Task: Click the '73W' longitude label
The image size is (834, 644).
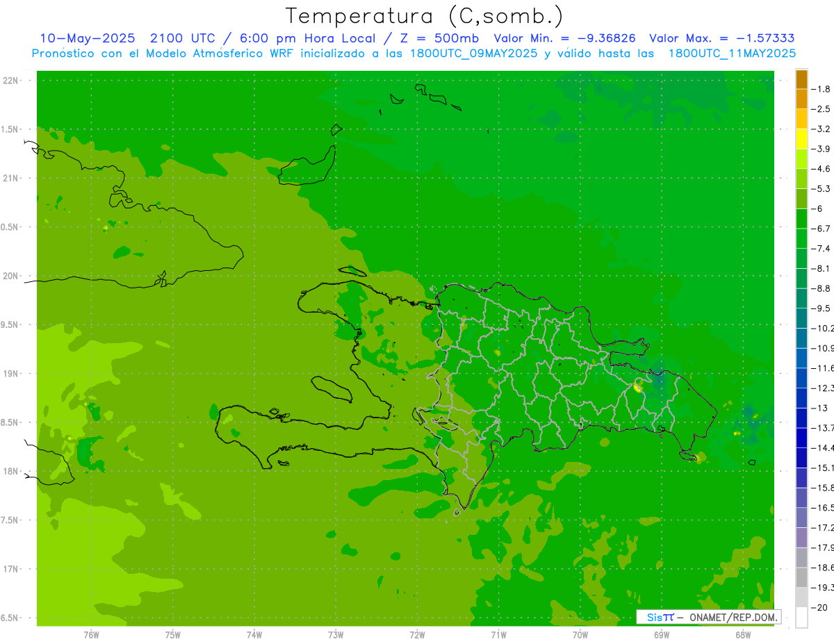Action: (x=336, y=635)
